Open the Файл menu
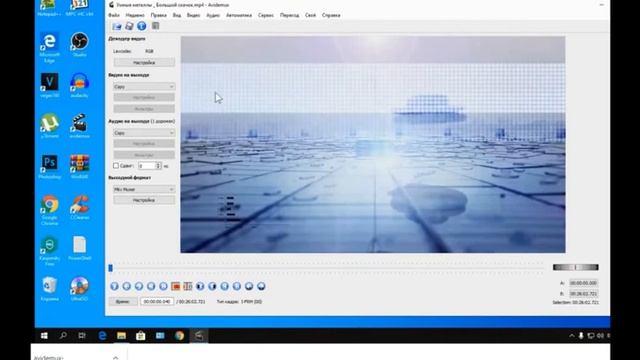The width and height of the screenshot is (640, 360). pos(114,15)
